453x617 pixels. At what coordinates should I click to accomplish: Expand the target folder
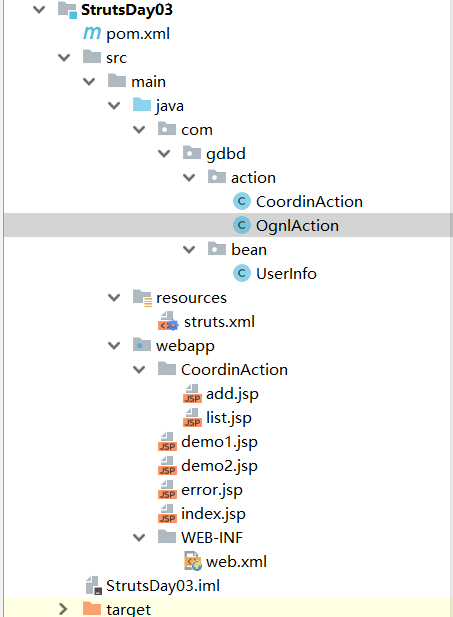63,609
